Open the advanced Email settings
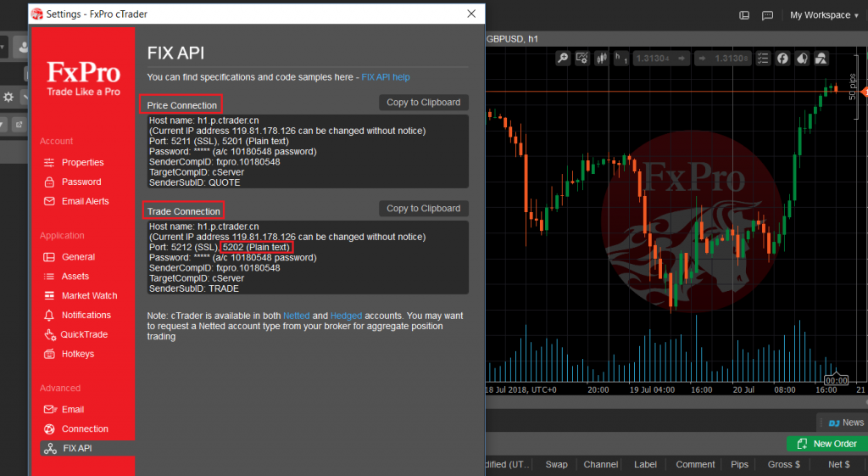Viewport: 868px width, 476px height. 64,410
